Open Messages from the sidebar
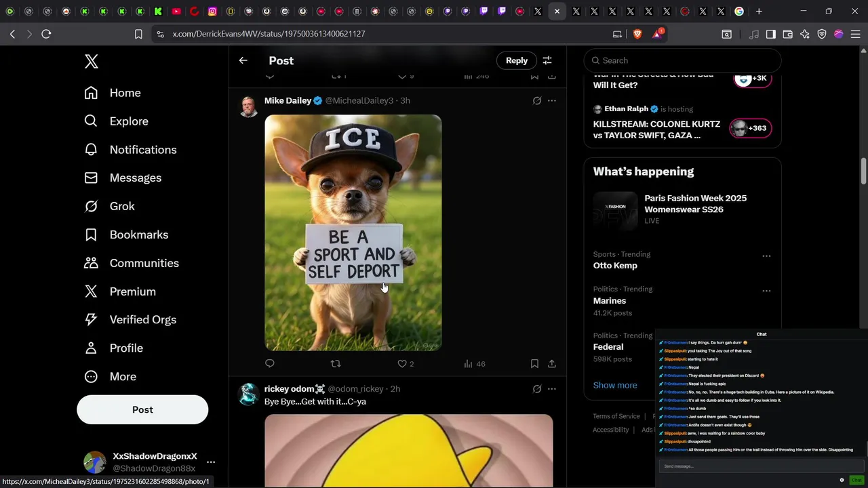 click(123, 178)
